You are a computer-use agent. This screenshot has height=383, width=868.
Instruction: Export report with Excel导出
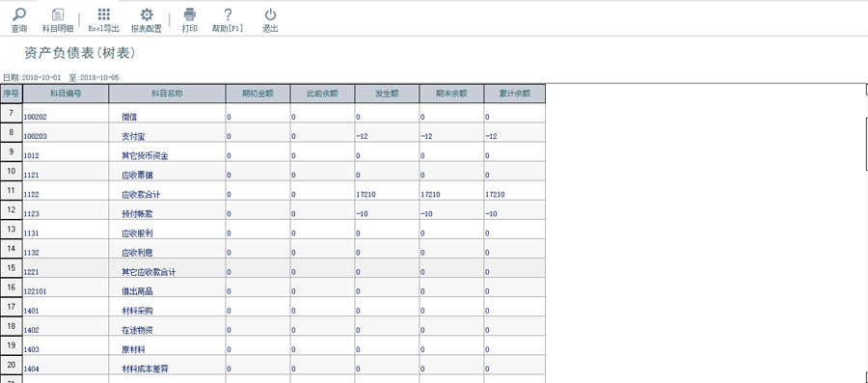click(x=103, y=21)
